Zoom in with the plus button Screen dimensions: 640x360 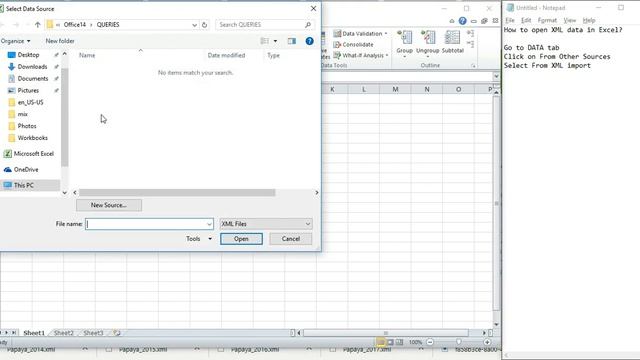tap(487, 342)
